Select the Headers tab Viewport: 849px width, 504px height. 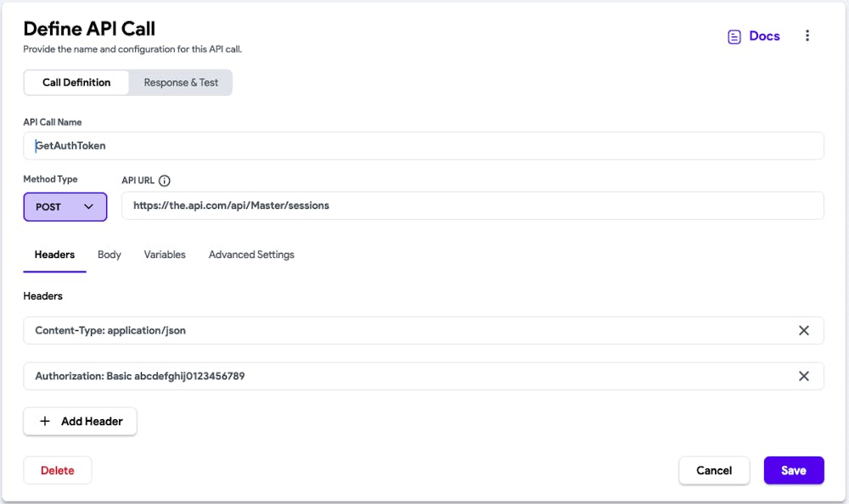54,255
